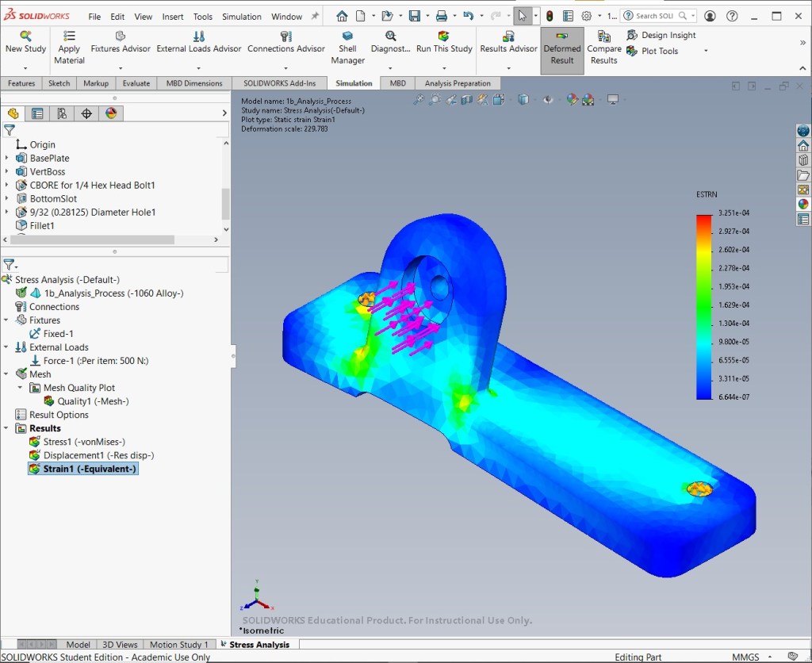Click the Shell Manager icon
812x663 pixels.
tap(347, 36)
